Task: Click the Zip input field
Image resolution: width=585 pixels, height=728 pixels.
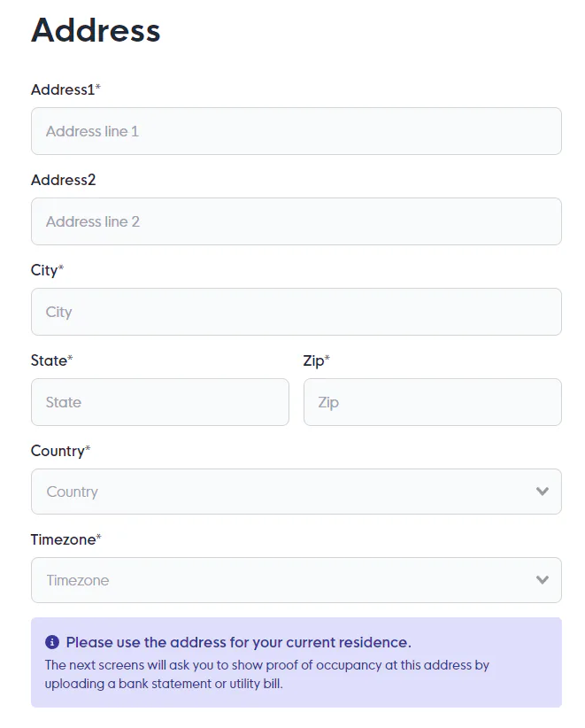Action: click(x=432, y=401)
